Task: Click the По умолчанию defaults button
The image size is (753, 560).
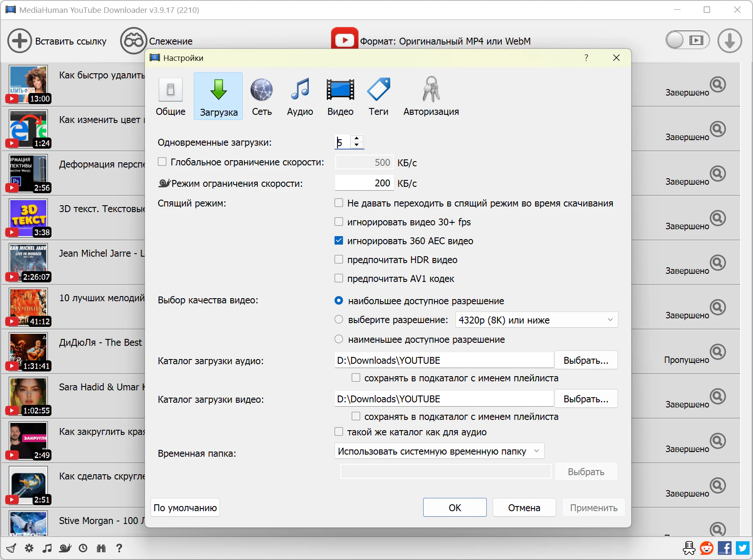Action: (185, 508)
